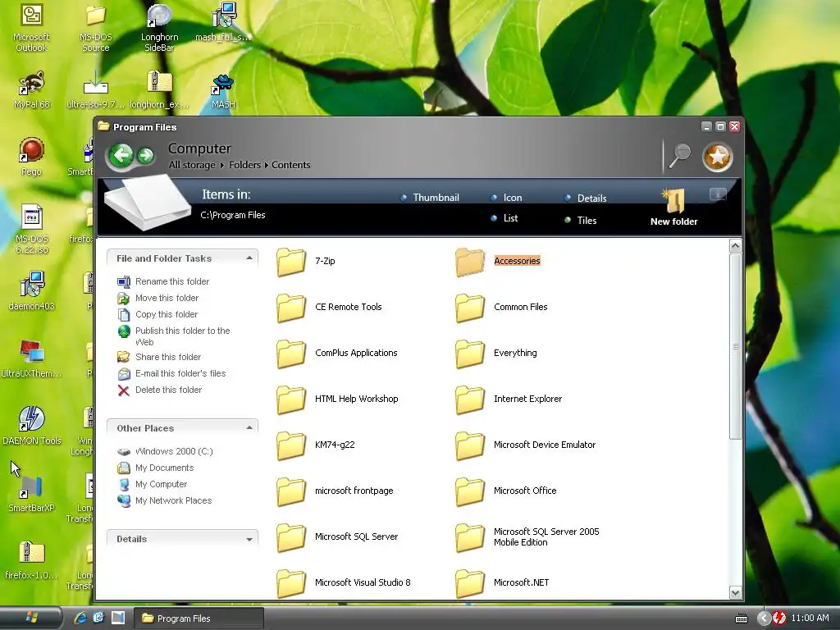Click Copy this folder
840x630 pixels.
pos(157,314)
